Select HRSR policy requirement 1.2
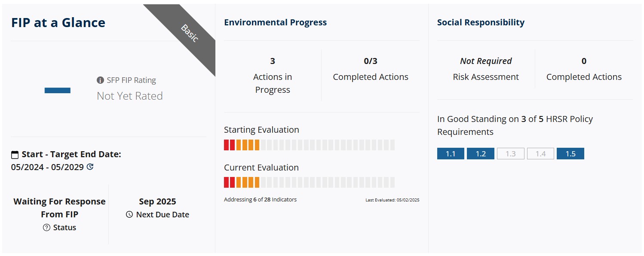The image size is (644, 256). [x=481, y=154]
